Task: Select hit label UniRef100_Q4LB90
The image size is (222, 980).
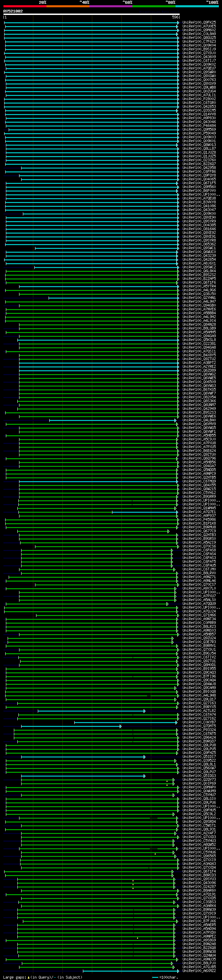Action: tap(199, 420)
